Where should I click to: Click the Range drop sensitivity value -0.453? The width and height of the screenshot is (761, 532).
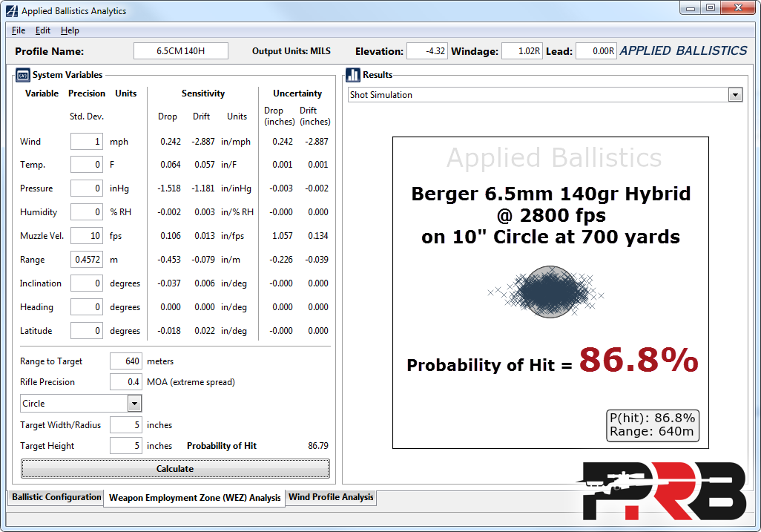[169, 260]
